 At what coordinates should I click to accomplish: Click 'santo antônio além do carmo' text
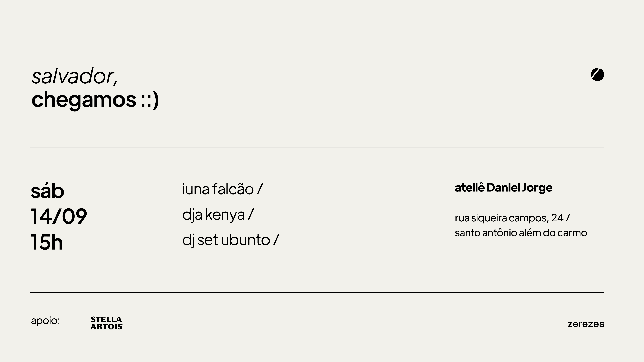click(x=521, y=233)
